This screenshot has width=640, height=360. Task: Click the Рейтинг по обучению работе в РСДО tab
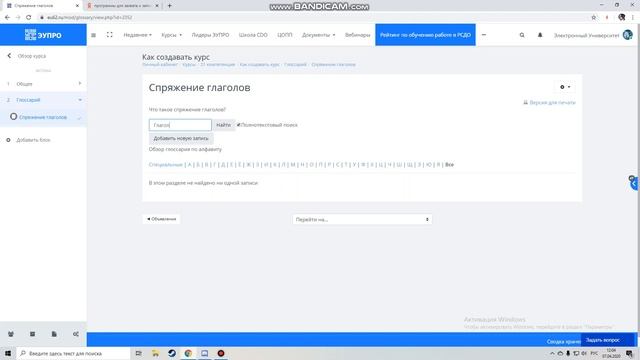[425, 35]
